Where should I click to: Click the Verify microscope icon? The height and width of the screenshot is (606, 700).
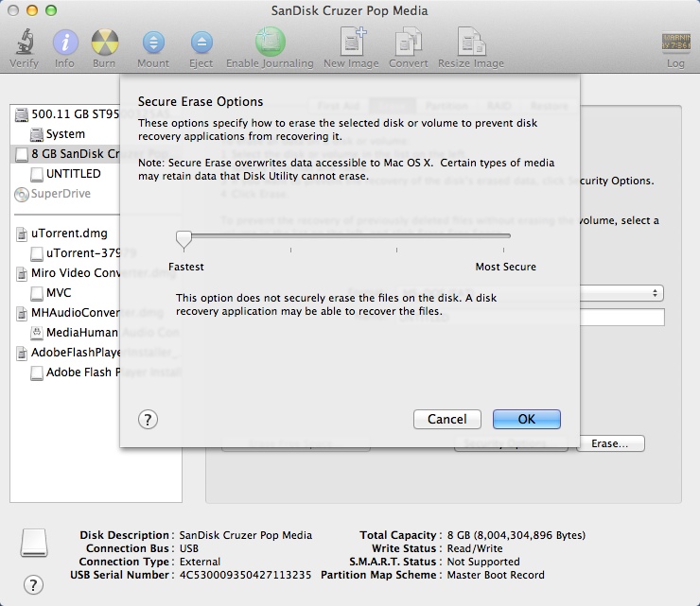(25, 43)
